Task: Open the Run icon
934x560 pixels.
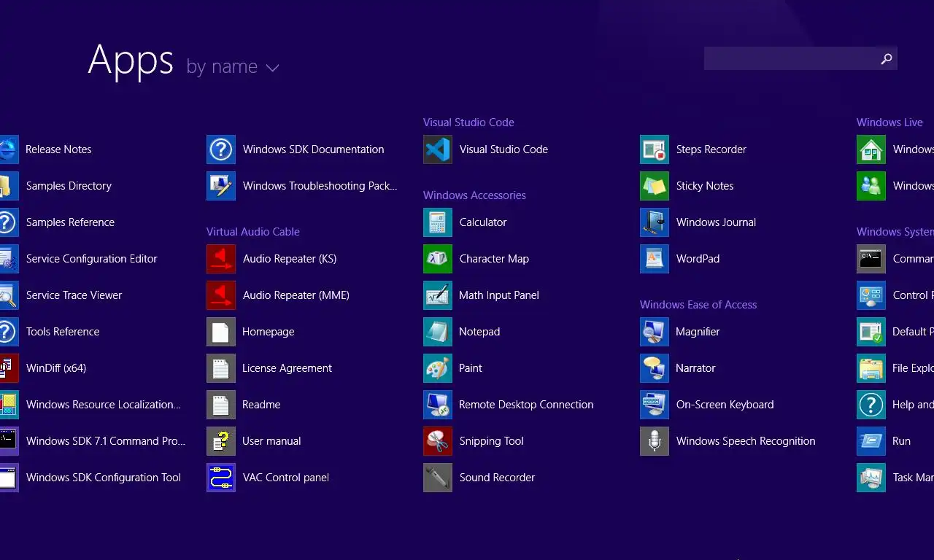Action: (871, 441)
